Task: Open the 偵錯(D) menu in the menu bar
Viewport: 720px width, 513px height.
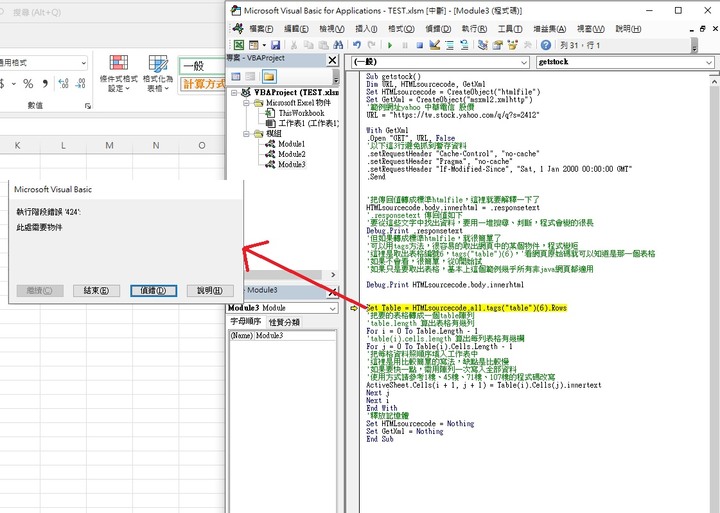Action: pyautogui.click(x=438, y=28)
